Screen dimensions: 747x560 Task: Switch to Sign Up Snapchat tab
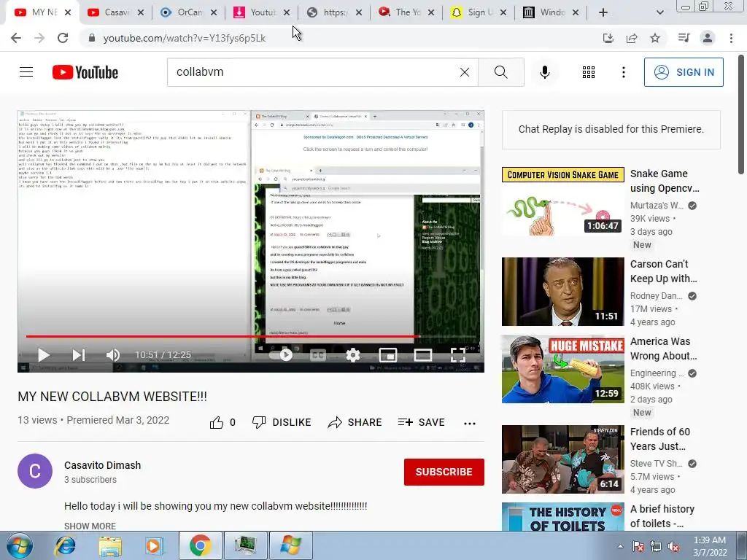tap(479, 12)
